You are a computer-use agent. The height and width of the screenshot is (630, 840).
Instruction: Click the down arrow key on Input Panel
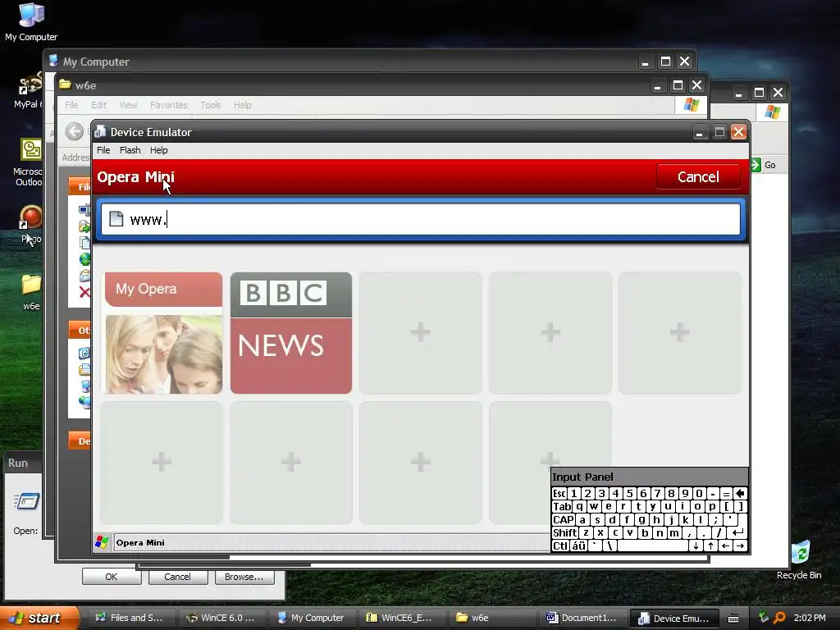tap(696, 546)
